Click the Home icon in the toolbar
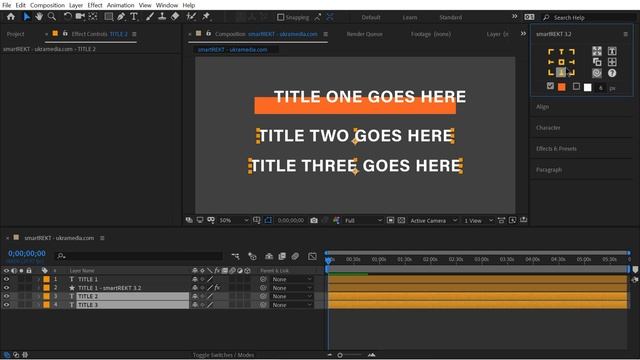 (11, 17)
